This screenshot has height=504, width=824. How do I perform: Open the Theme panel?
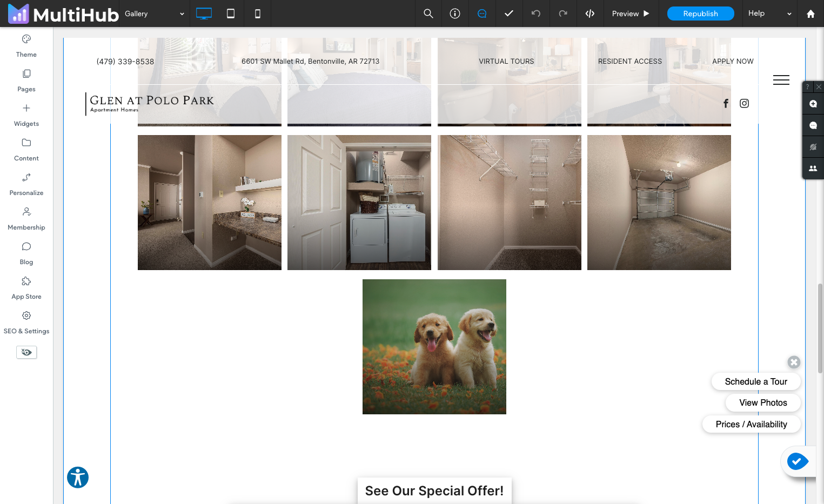tap(26, 46)
